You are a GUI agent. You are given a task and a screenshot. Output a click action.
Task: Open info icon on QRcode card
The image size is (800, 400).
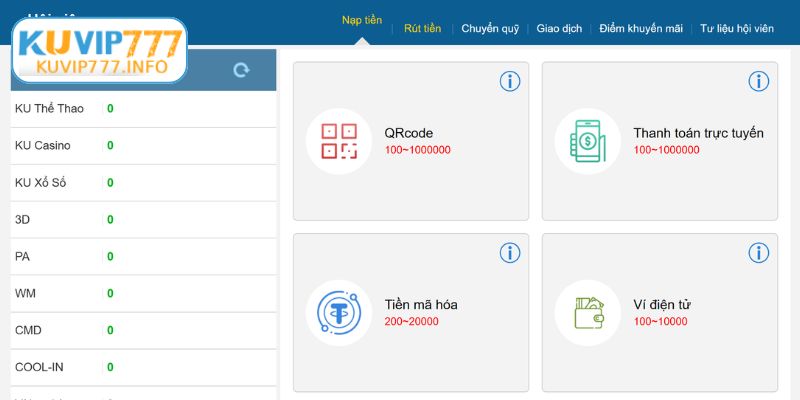coord(510,81)
